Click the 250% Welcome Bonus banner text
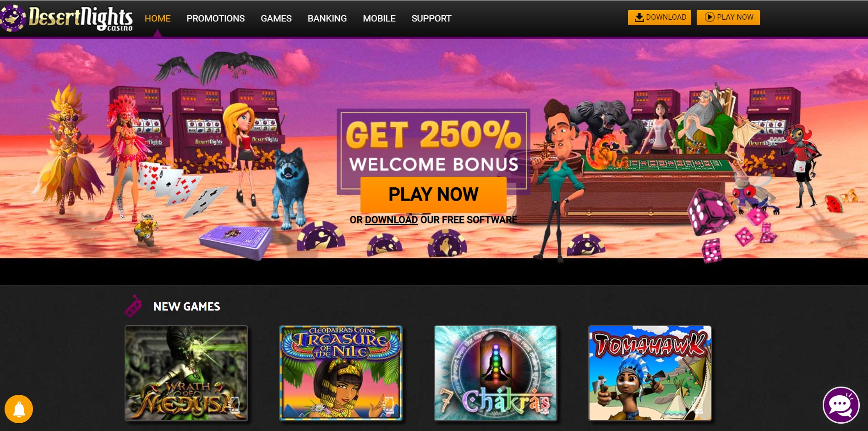The image size is (868, 431). pos(433,146)
